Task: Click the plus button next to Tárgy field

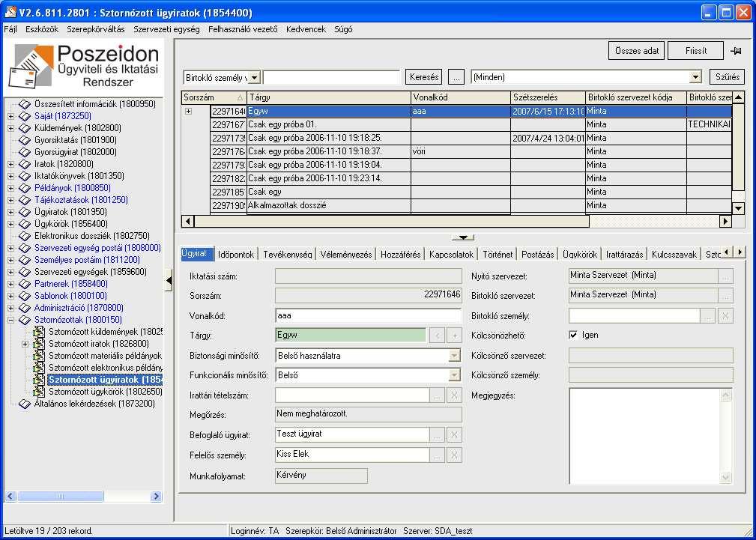Action: click(x=454, y=336)
